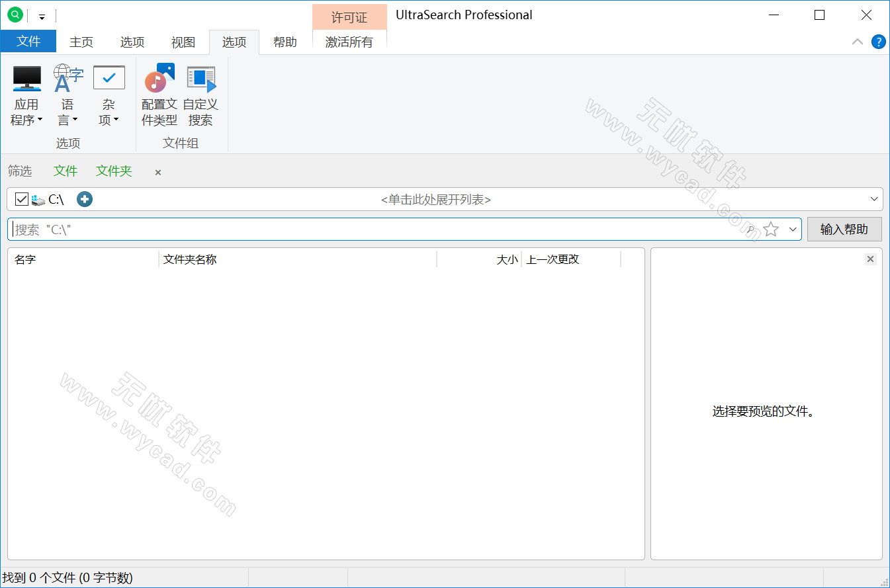890x588 pixels.
Task: Open the 自定义搜索 custom search icon
Action: point(200,93)
